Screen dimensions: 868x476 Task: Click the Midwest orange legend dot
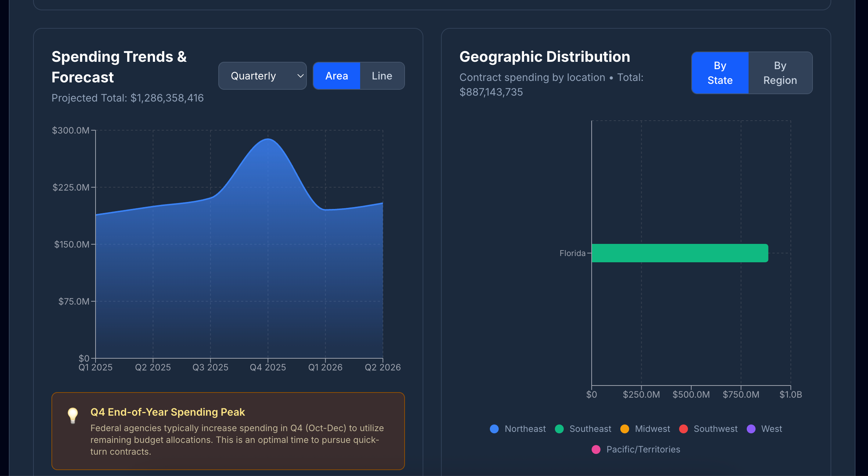click(x=625, y=429)
